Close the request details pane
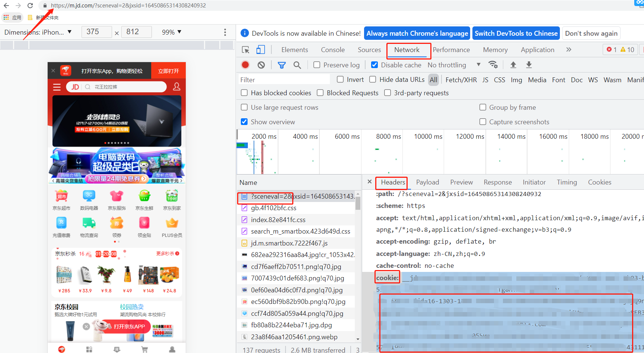The height and width of the screenshot is (353, 644). [x=369, y=182]
